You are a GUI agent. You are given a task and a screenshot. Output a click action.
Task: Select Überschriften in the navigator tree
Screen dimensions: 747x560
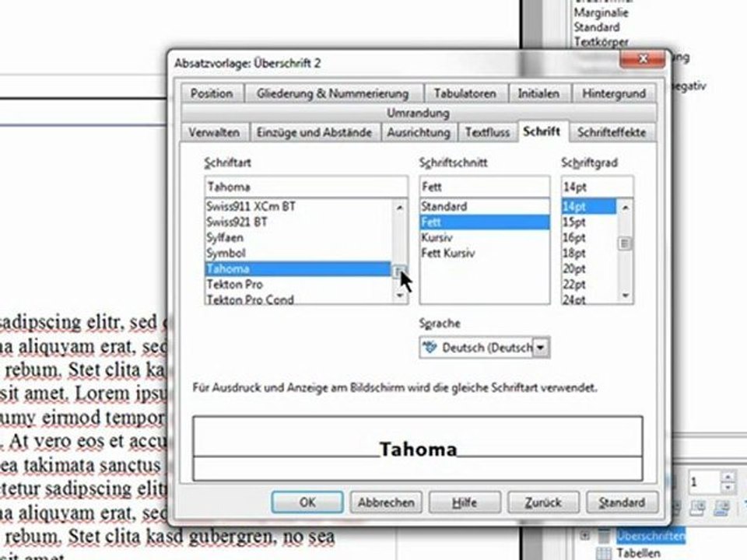coord(650,536)
